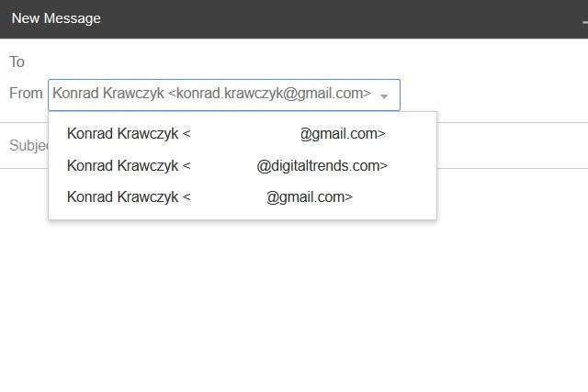Select the first Gmail address in sender list
This screenshot has height=392, width=588.
[226, 134]
